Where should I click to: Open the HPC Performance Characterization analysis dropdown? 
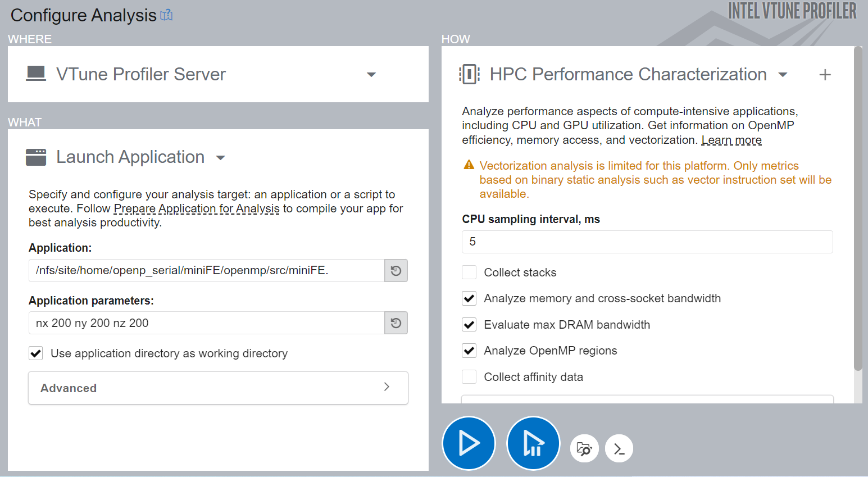tap(783, 75)
